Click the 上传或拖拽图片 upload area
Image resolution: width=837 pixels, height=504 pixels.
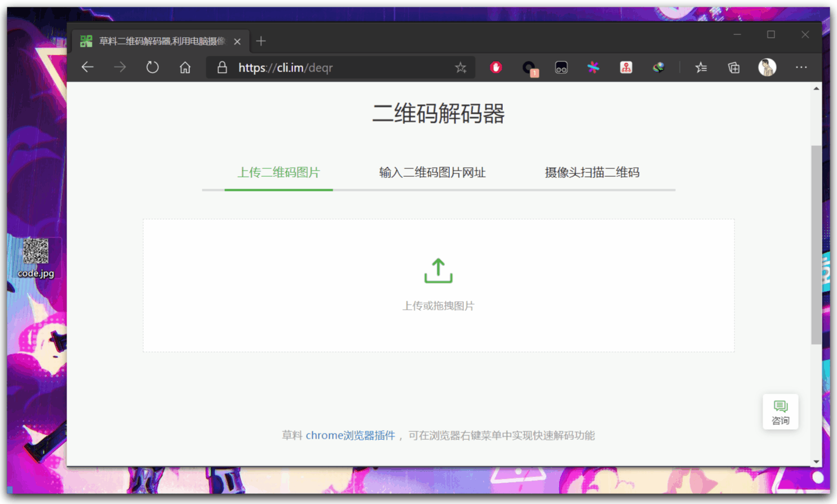pos(438,306)
